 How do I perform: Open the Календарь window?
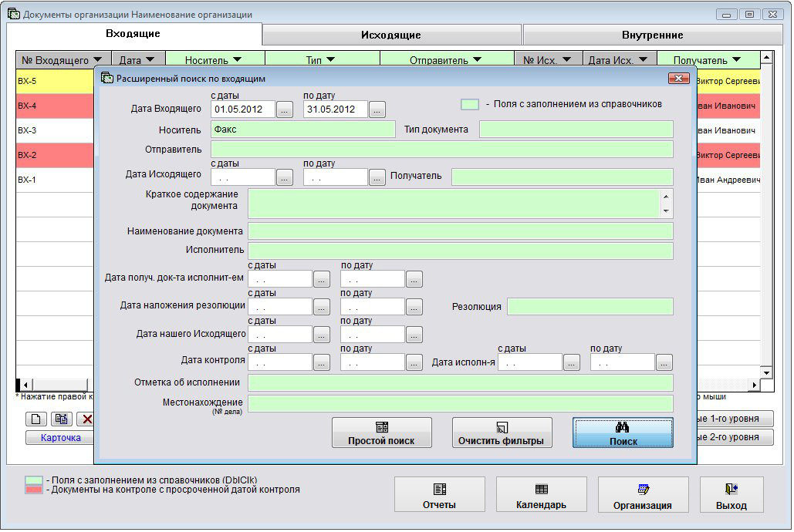541,495
